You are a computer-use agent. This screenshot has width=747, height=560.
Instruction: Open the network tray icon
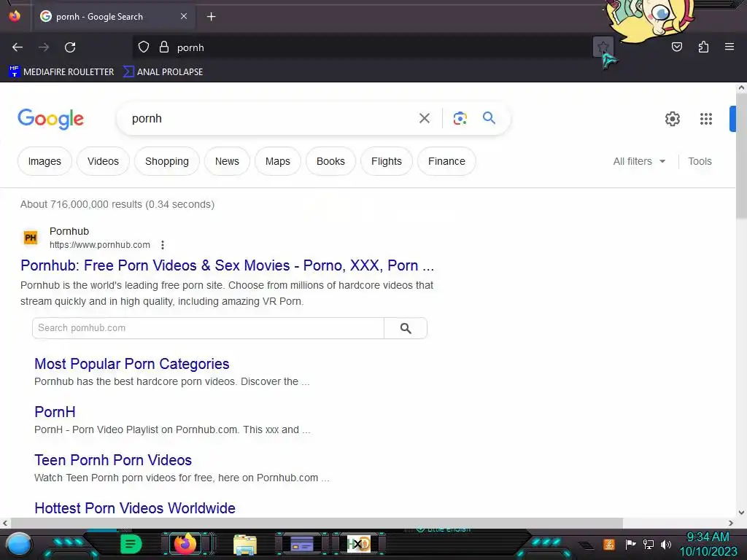coord(648,544)
